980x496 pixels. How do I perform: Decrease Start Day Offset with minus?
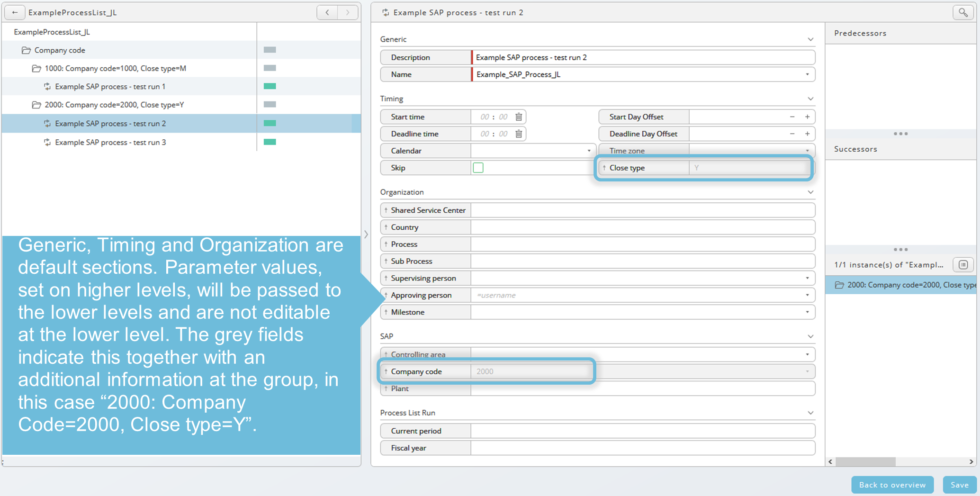[792, 117]
